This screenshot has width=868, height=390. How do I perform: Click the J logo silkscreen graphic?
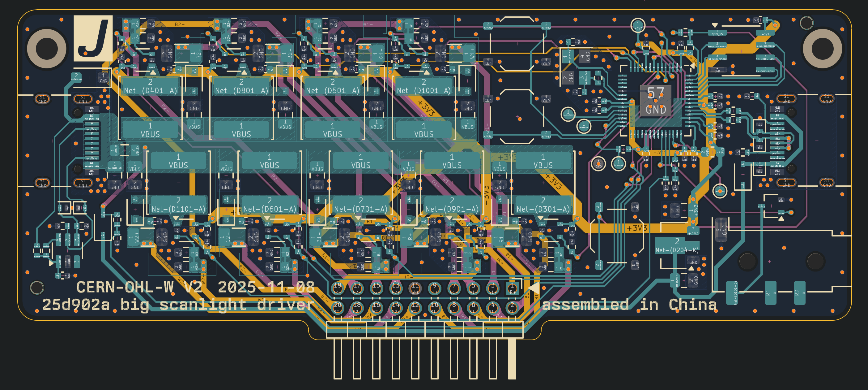coord(93,38)
